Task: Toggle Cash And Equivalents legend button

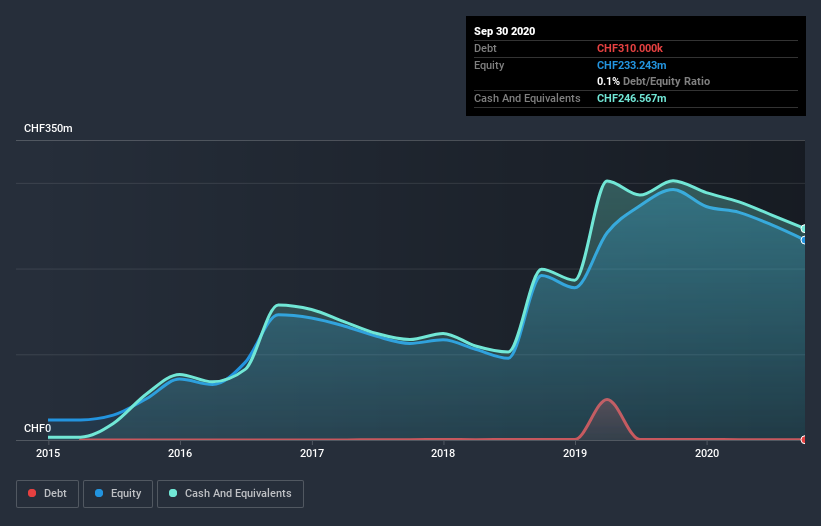Action: (230, 494)
